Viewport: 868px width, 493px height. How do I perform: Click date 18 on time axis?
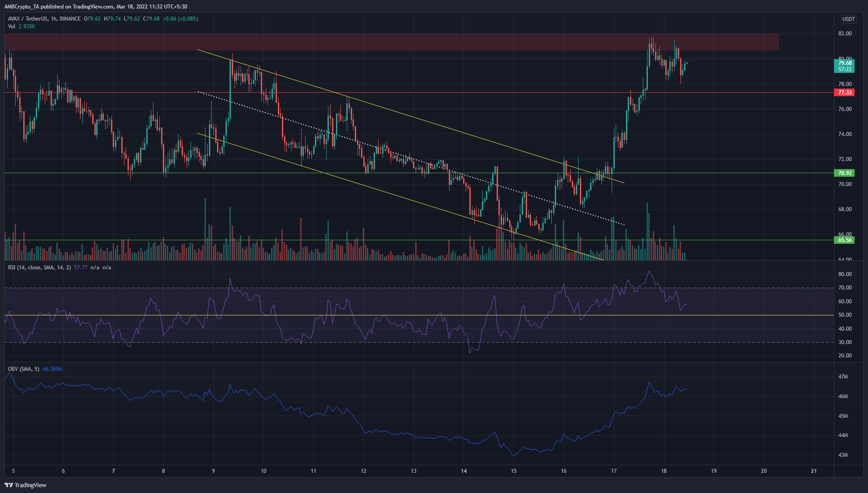point(664,471)
